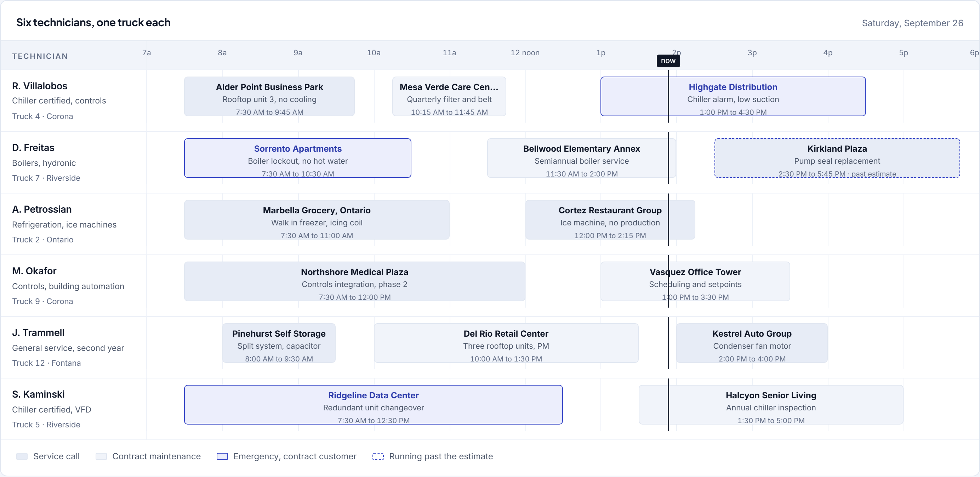Viewport: 980px width, 477px height.
Task: Click Truck 9 · Corona text
Action: tap(42, 302)
